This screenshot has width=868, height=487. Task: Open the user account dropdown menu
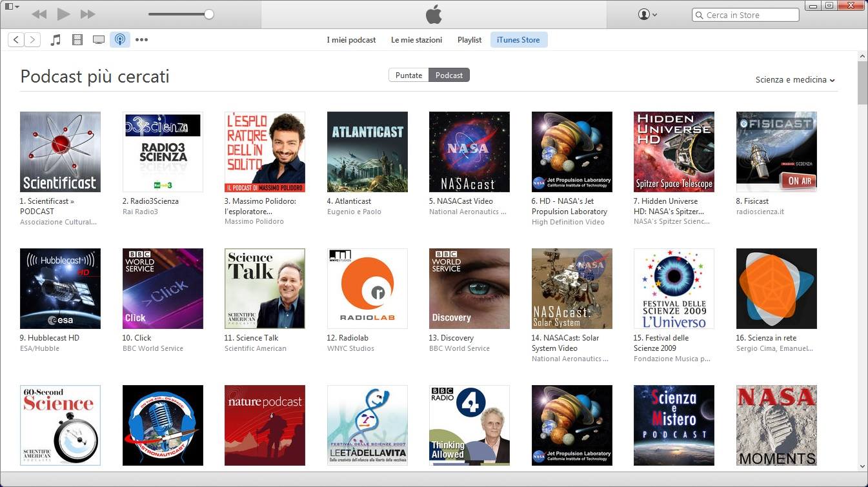point(647,14)
